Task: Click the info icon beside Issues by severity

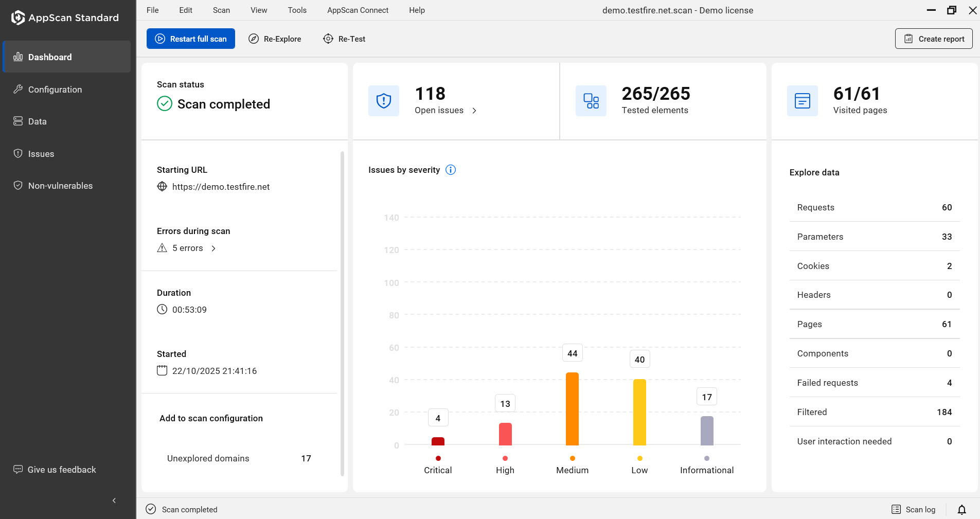Action: click(451, 170)
